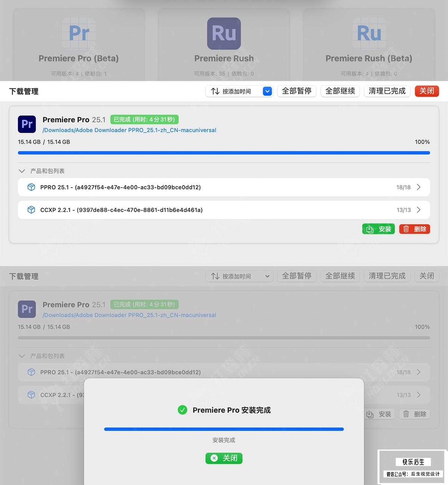448x485 pixels.
Task: Click the active 下载管理 heading
Action: [x=24, y=92]
